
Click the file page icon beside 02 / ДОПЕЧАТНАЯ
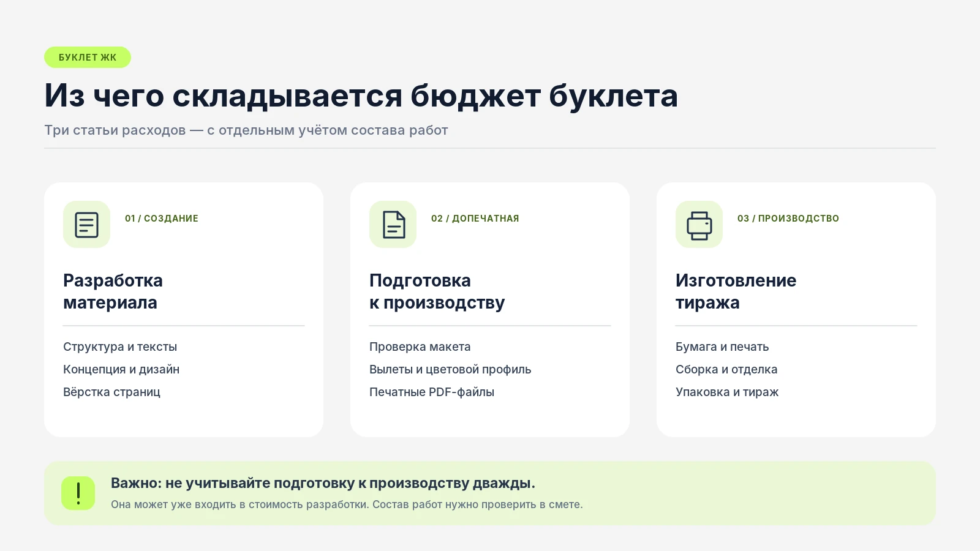tap(393, 225)
